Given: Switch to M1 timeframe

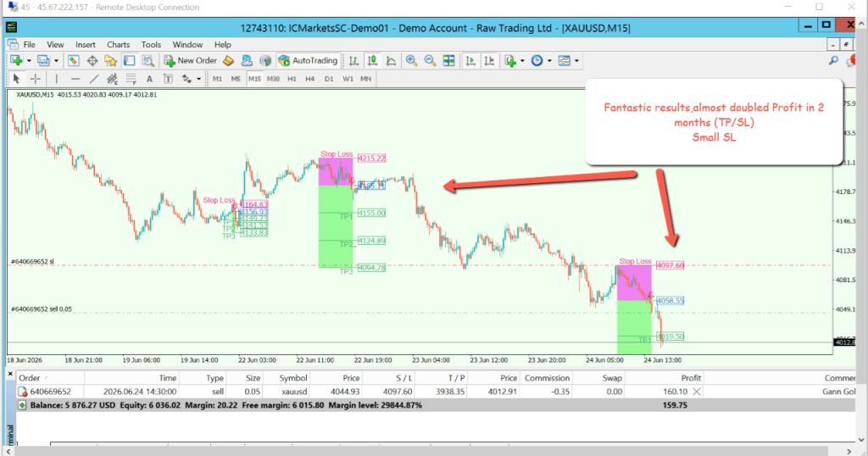Looking at the screenshot, I should 218,79.
